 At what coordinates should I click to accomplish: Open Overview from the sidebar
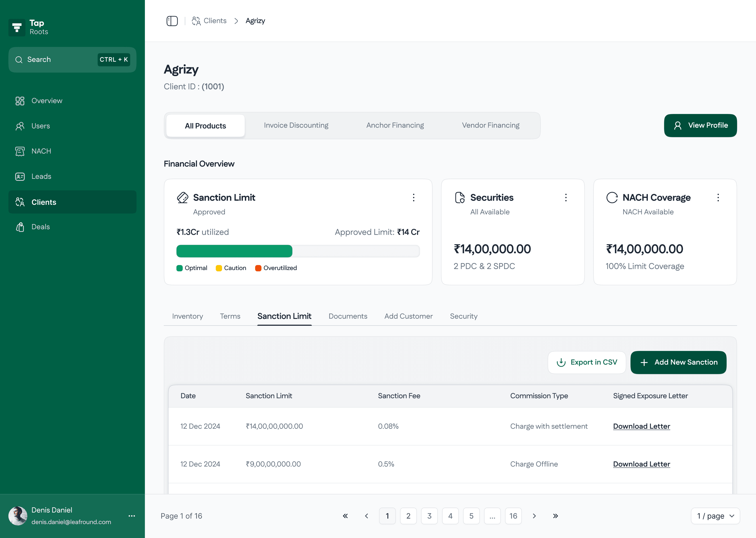coord(47,101)
